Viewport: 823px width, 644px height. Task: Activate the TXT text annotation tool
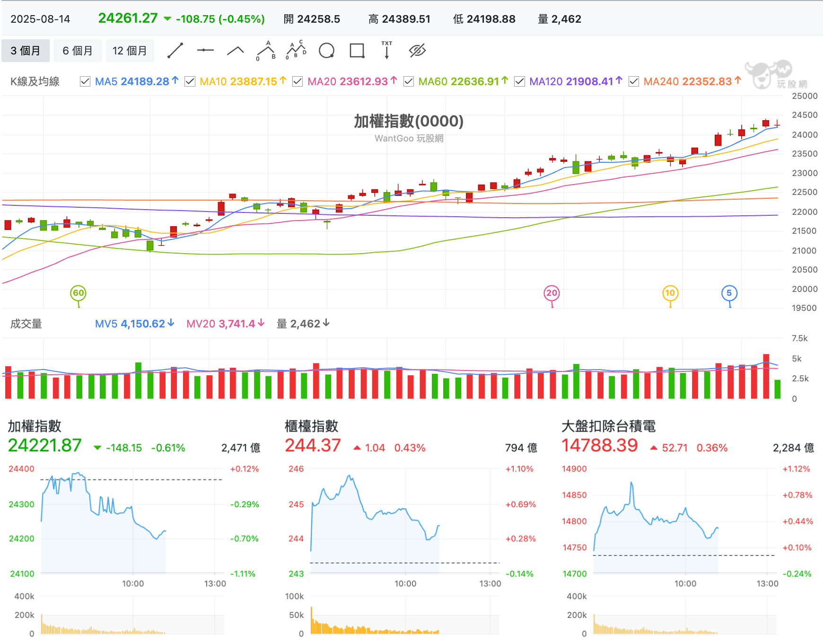(387, 50)
